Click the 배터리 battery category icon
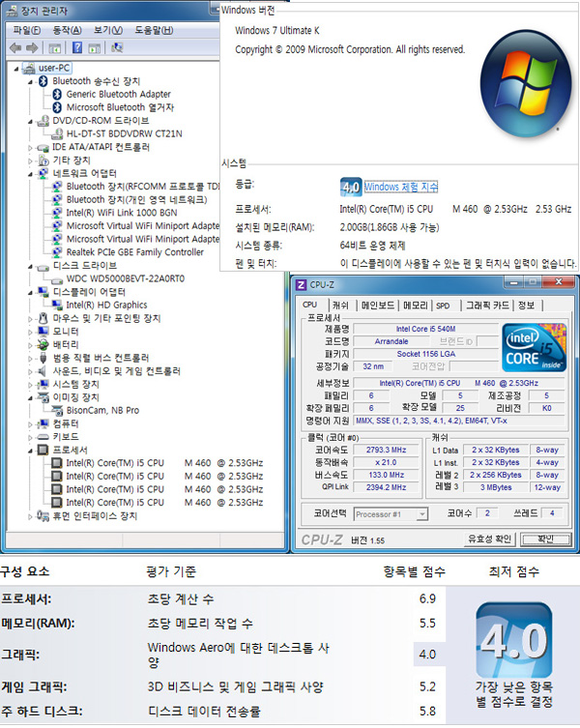The height and width of the screenshot is (728, 580). pyautogui.click(x=43, y=344)
